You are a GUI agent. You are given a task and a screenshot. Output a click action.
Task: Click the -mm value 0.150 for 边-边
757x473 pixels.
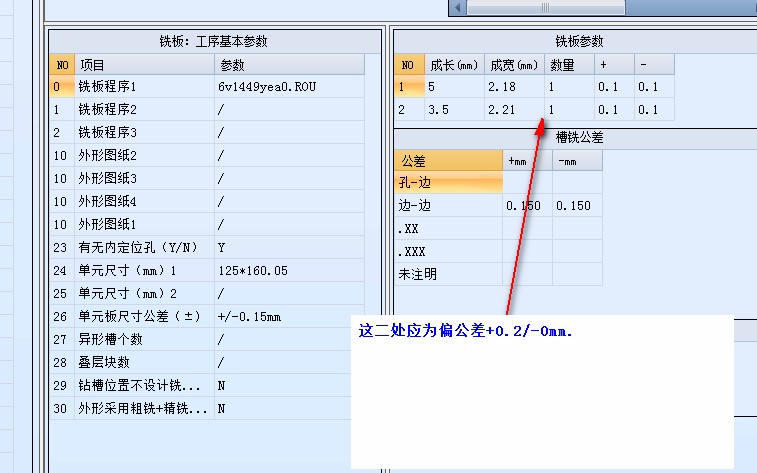[x=577, y=206]
